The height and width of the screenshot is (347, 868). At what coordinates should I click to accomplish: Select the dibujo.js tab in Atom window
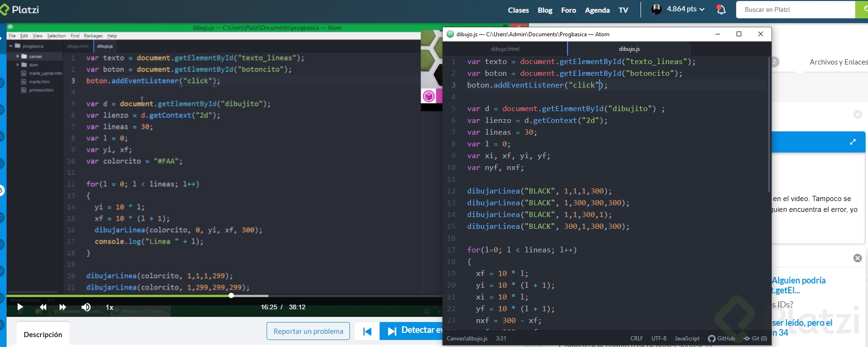pos(629,48)
